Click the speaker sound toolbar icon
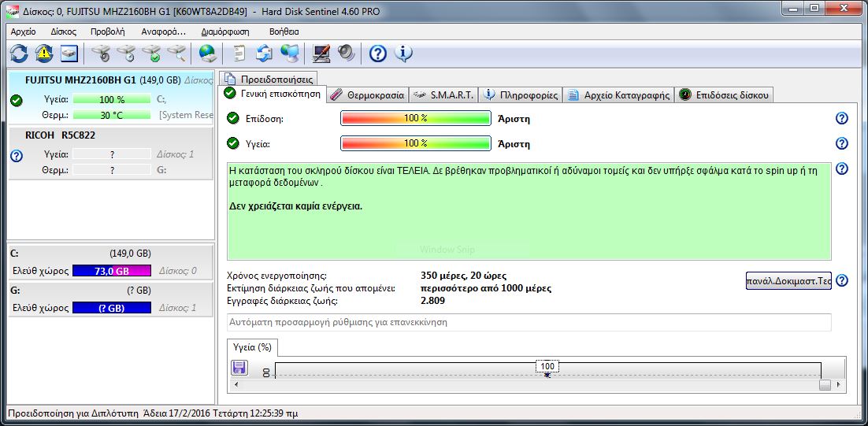Image resolution: width=868 pixels, height=426 pixels. [x=347, y=54]
